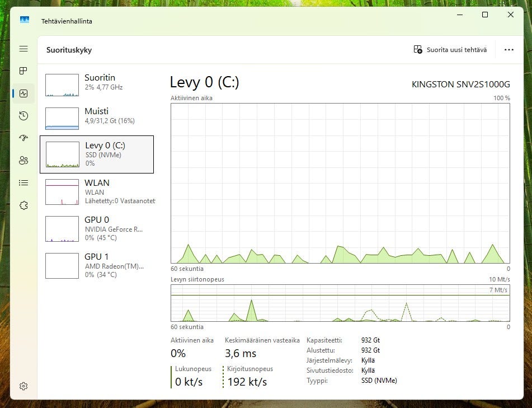Click the Aktiivinen aika large graph
The image size is (532, 408).
(340, 184)
